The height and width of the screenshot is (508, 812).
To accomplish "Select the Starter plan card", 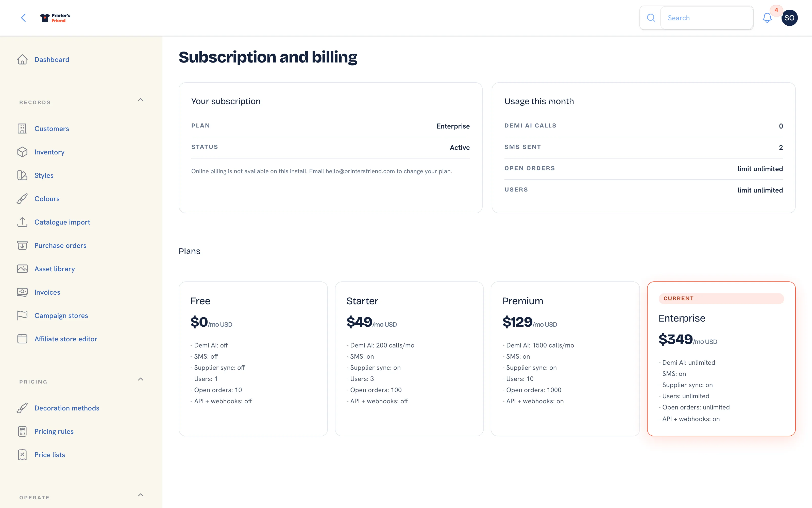I will (409, 358).
